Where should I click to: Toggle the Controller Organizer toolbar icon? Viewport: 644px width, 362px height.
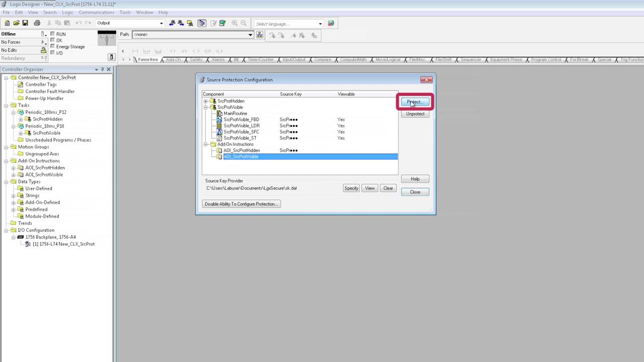pyautogui.click(x=202, y=23)
